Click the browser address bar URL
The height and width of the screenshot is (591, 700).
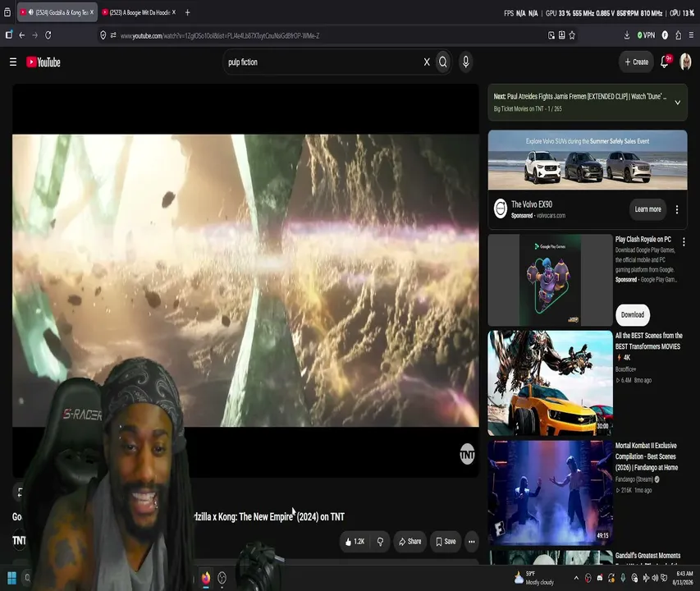(220, 36)
